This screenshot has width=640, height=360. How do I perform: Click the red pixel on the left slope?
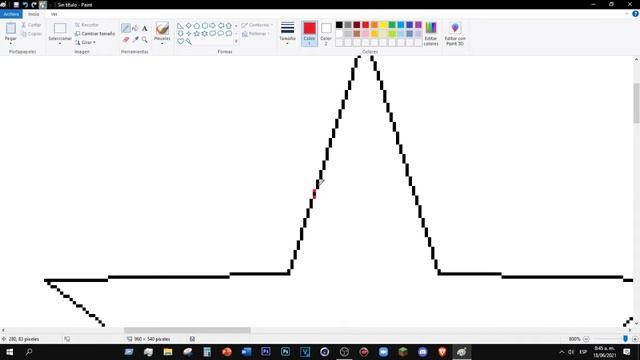point(314,194)
